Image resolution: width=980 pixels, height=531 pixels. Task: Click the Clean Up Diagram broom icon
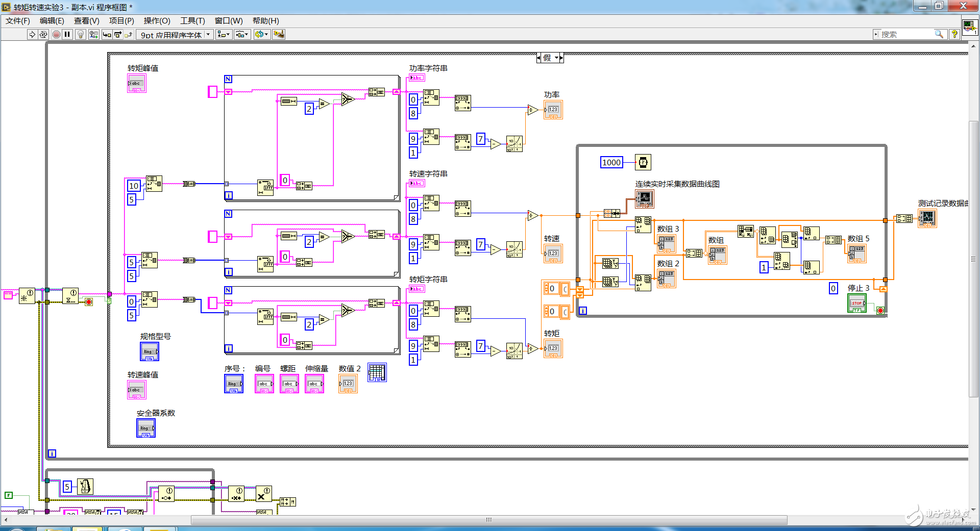[279, 35]
